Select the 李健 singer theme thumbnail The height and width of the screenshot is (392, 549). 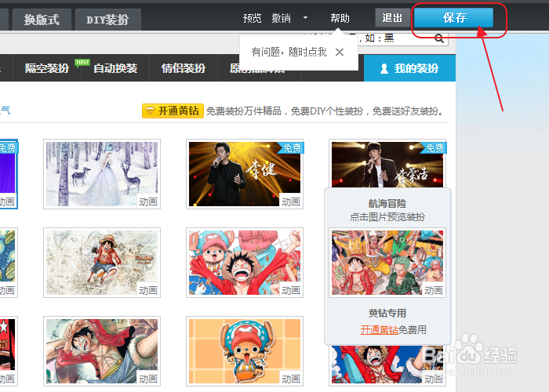245,174
